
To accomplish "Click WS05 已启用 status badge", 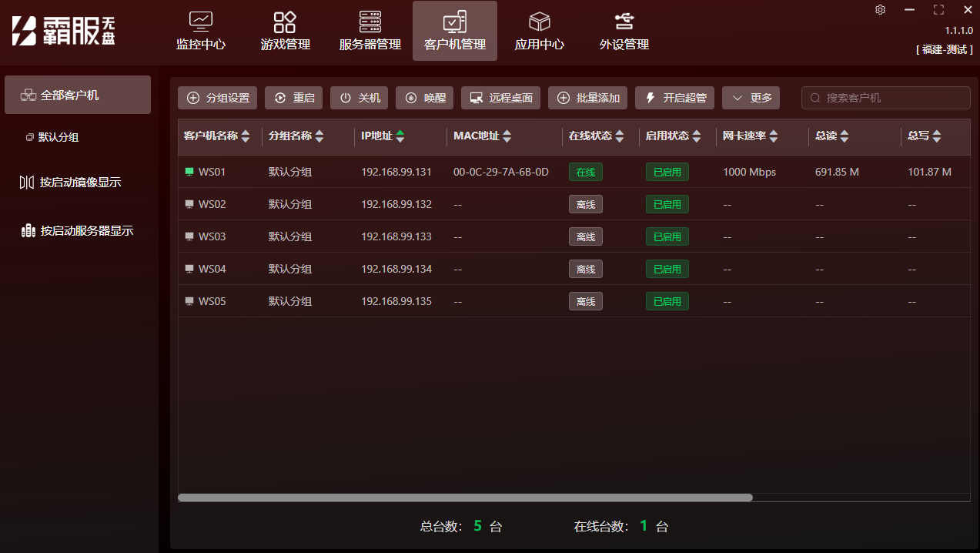I will coord(667,301).
